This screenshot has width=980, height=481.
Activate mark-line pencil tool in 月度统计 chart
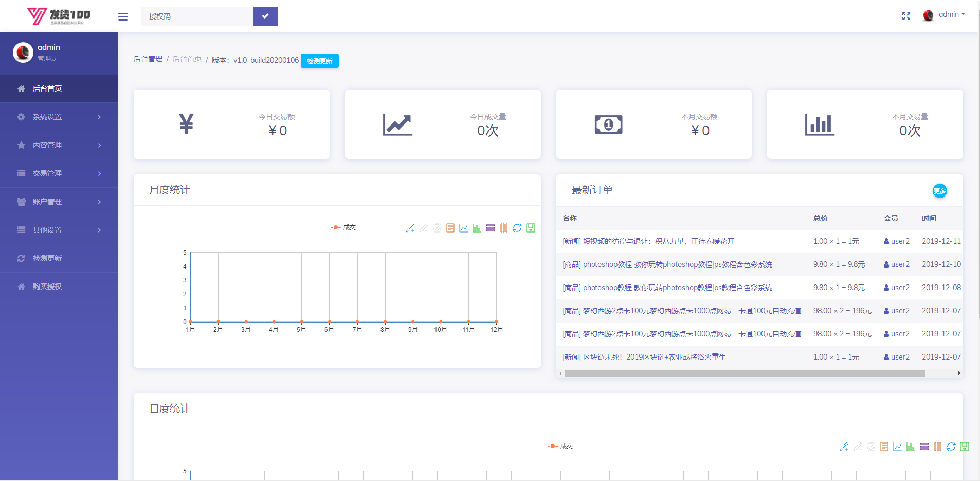point(410,228)
